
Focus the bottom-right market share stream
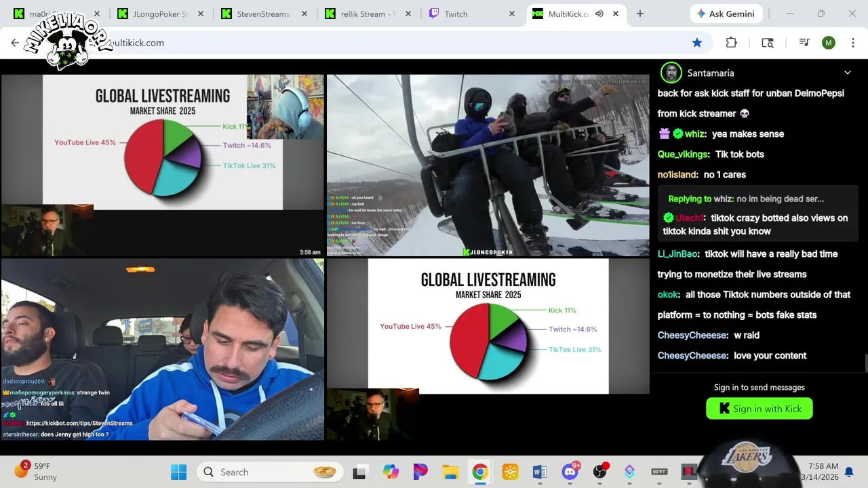[x=488, y=350]
